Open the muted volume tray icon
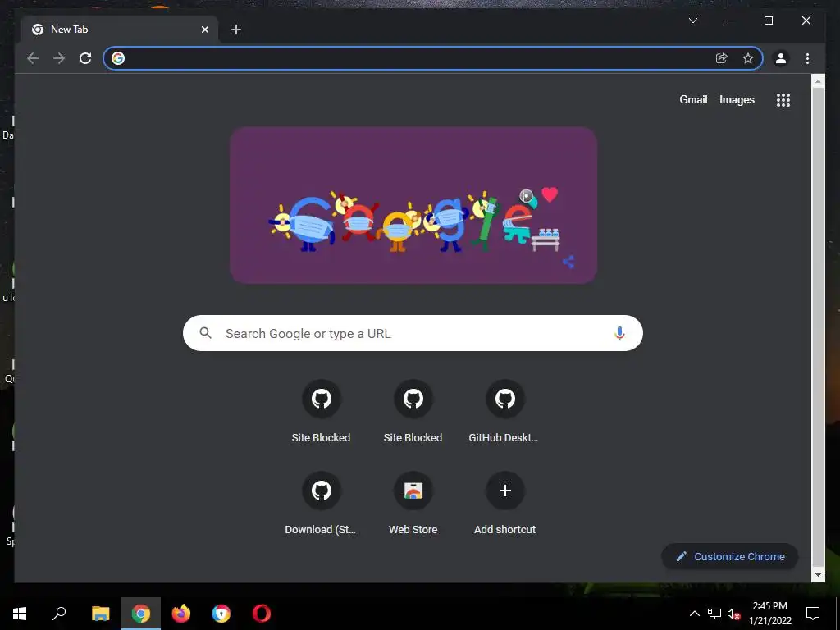This screenshot has height=630, width=840. tap(734, 614)
